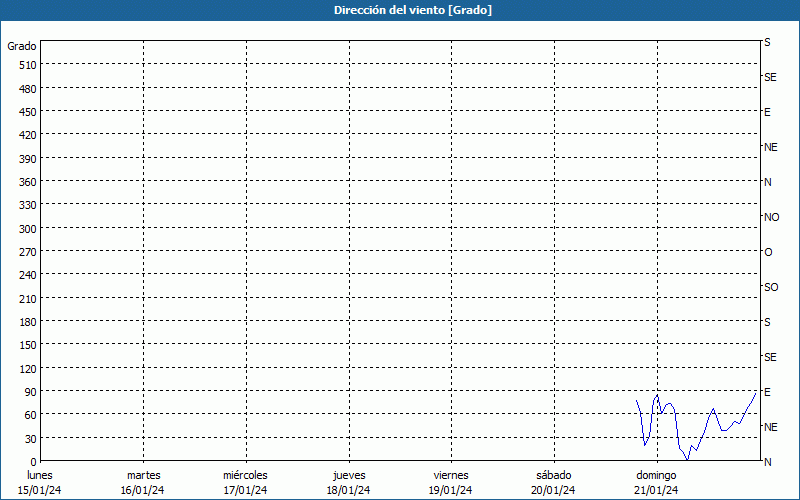The height and width of the screenshot is (500, 800).
Task: Select the 480 y-axis value
Action: tap(28, 89)
